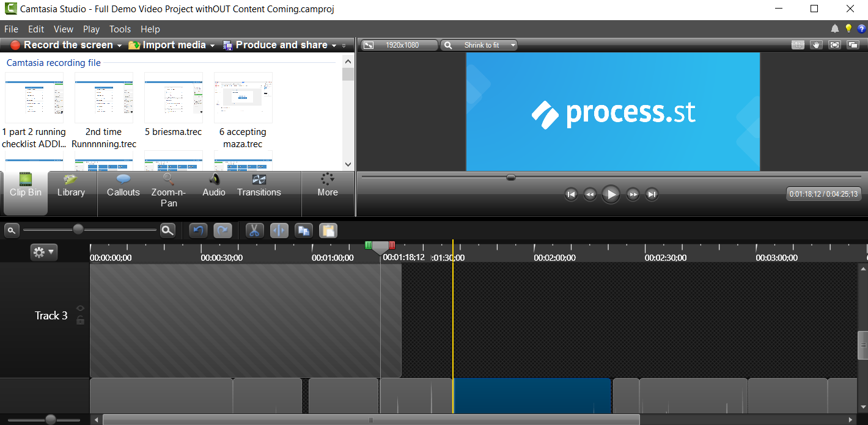
Task: Open the Edit menu
Action: [x=36, y=29]
